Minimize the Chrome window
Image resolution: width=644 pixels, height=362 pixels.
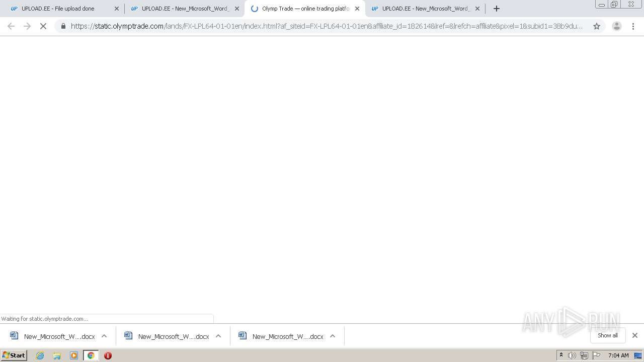click(x=602, y=5)
